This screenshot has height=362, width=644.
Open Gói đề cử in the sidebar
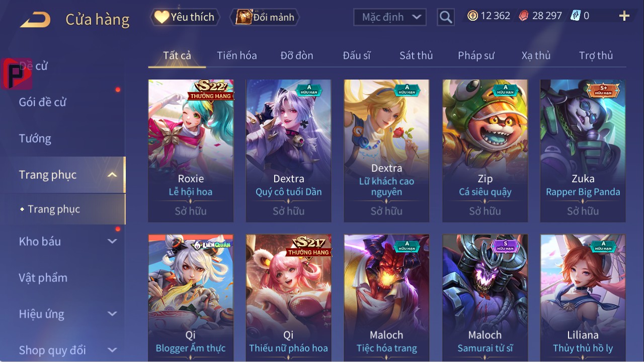point(43,102)
